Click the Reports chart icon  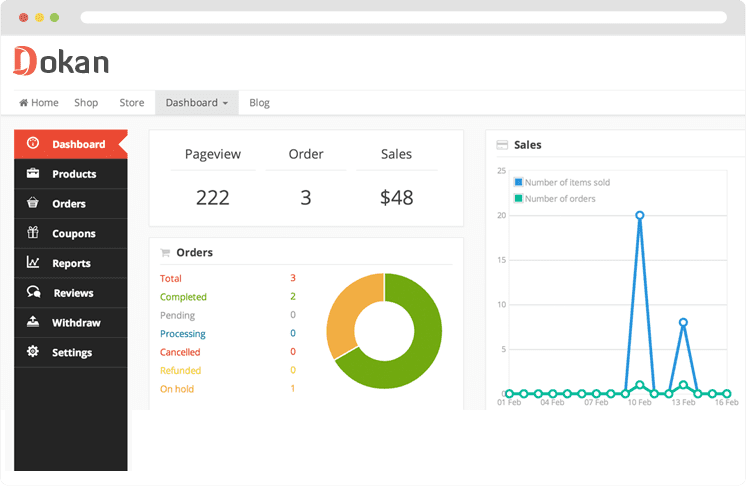tap(33, 263)
